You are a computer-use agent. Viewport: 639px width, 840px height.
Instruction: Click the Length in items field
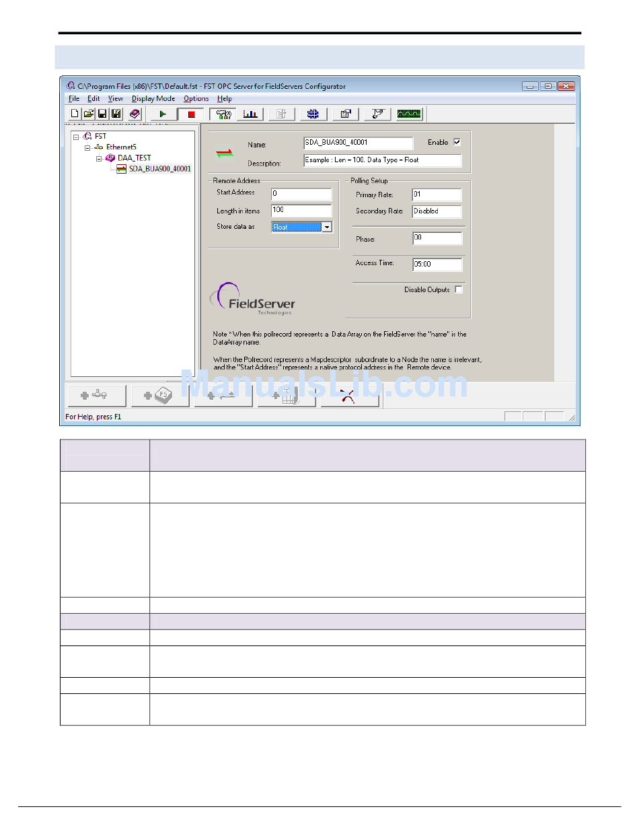301,211
